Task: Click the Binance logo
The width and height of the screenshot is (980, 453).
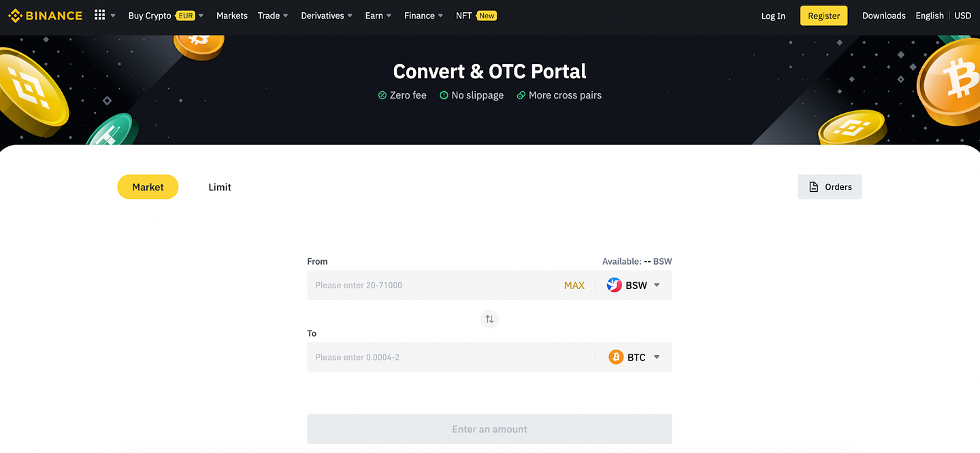Action: [46, 16]
